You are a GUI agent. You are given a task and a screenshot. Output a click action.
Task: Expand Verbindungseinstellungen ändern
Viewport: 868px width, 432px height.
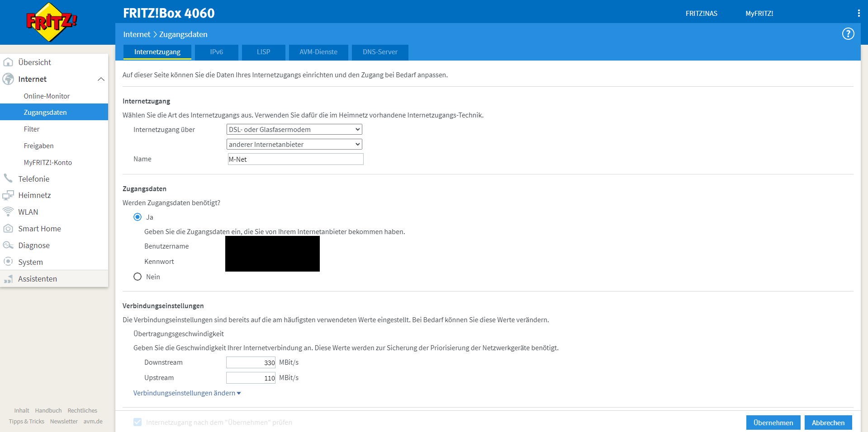click(x=187, y=393)
